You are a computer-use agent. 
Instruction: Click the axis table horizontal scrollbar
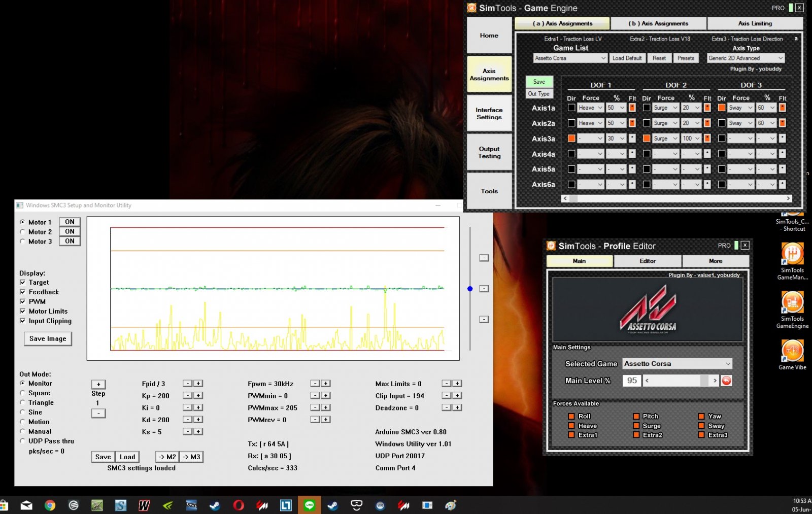pyautogui.click(x=677, y=198)
